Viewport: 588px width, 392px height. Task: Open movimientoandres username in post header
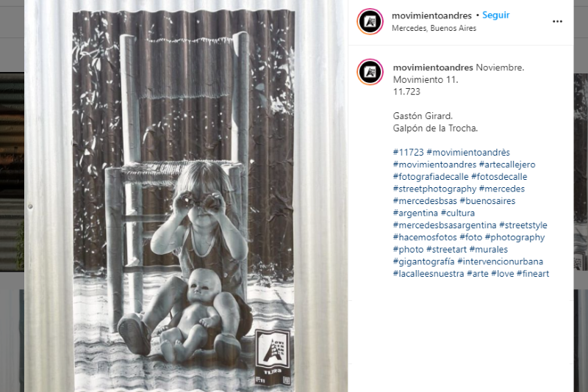[431, 15]
